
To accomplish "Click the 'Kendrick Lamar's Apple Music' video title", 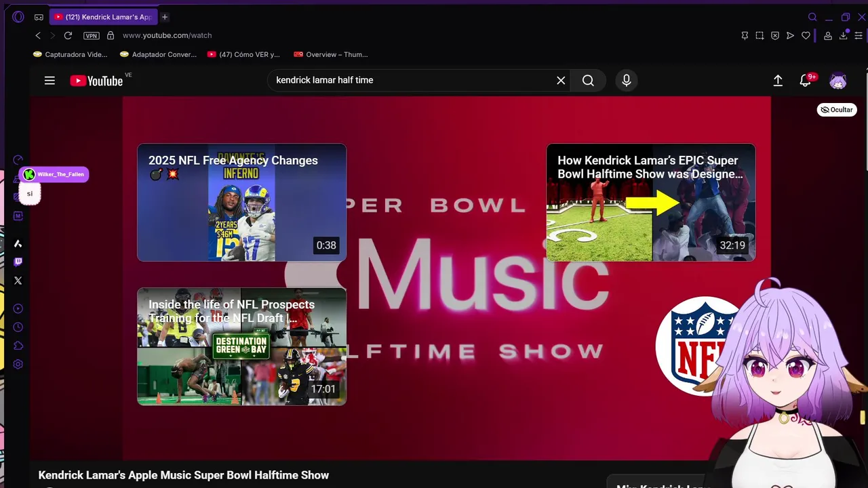I will pos(184,475).
